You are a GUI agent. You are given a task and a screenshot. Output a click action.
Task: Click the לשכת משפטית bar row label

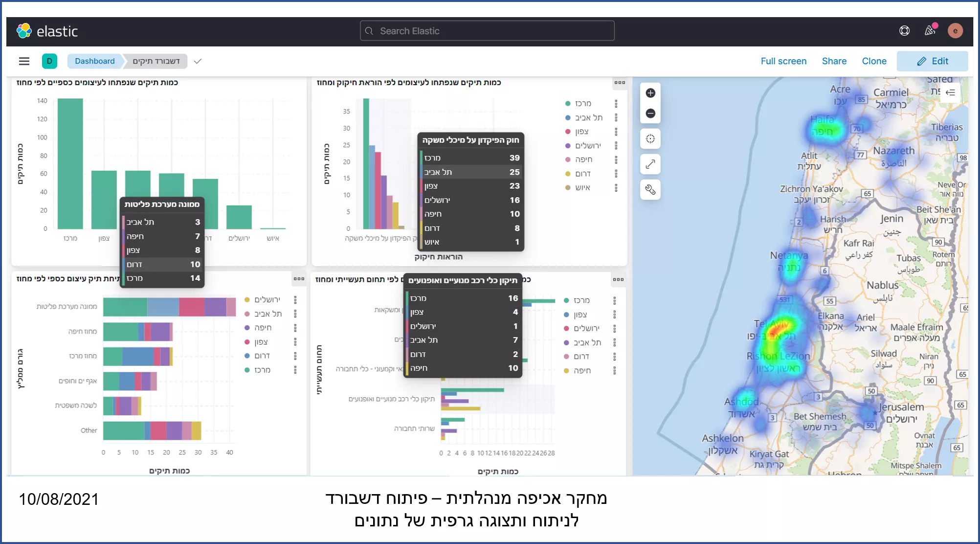coord(76,406)
